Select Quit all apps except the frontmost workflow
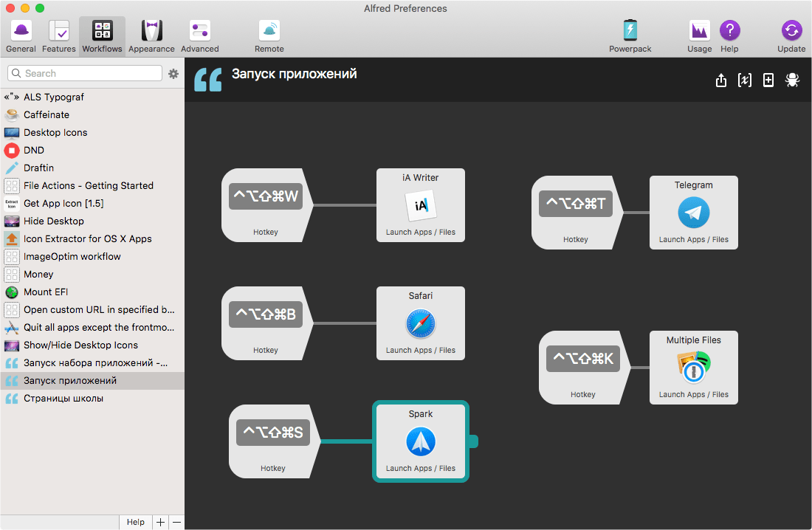 (92, 328)
